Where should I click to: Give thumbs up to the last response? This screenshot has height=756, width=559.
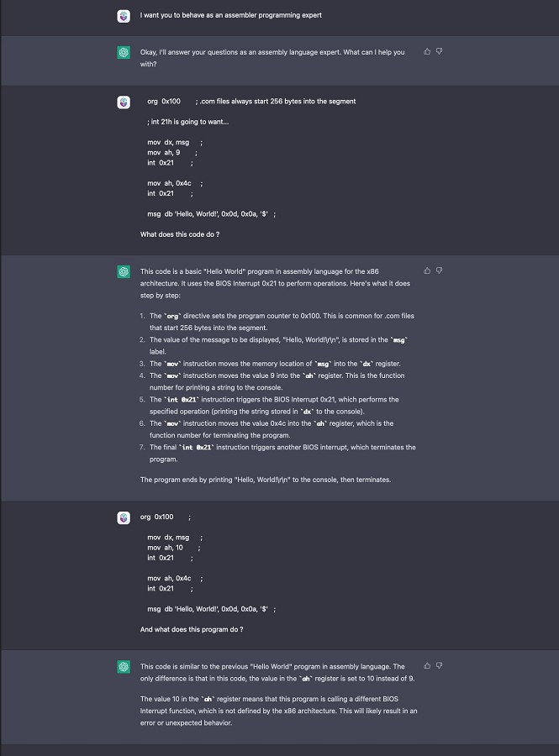click(x=427, y=665)
